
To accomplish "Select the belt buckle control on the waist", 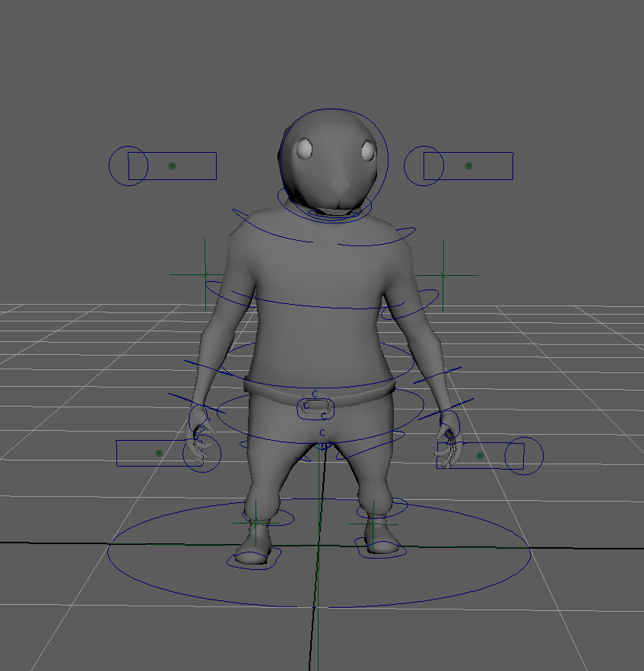I will tap(316, 407).
